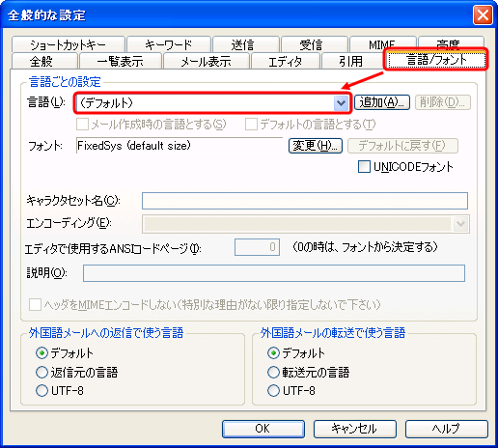Open the ショートカットキー tab
The height and width of the screenshot is (448, 498).
(68, 44)
